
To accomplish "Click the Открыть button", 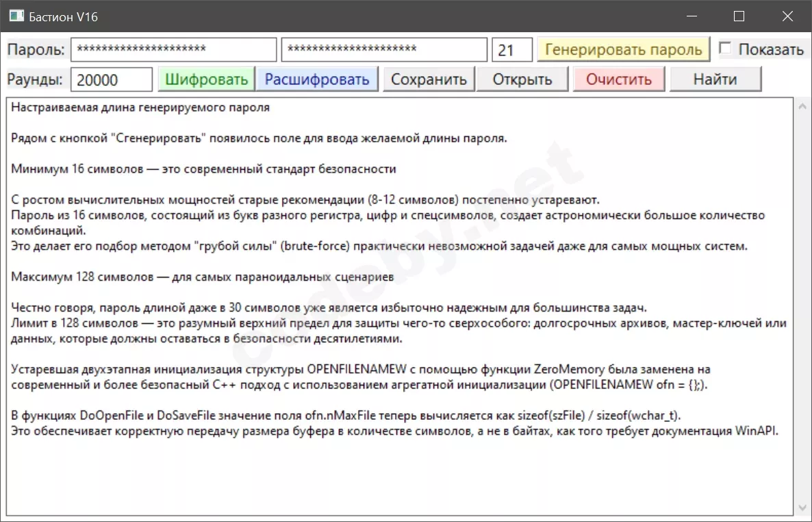I will point(522,78).
